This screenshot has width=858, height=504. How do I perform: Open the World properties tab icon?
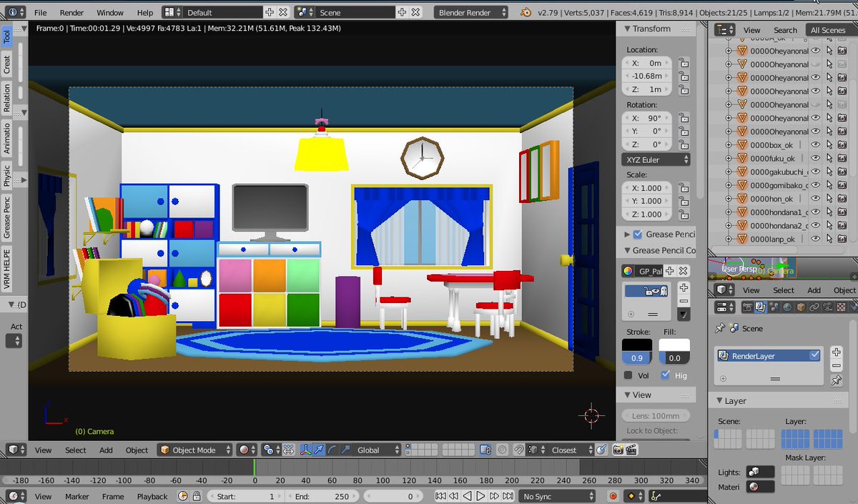point(787,307)
